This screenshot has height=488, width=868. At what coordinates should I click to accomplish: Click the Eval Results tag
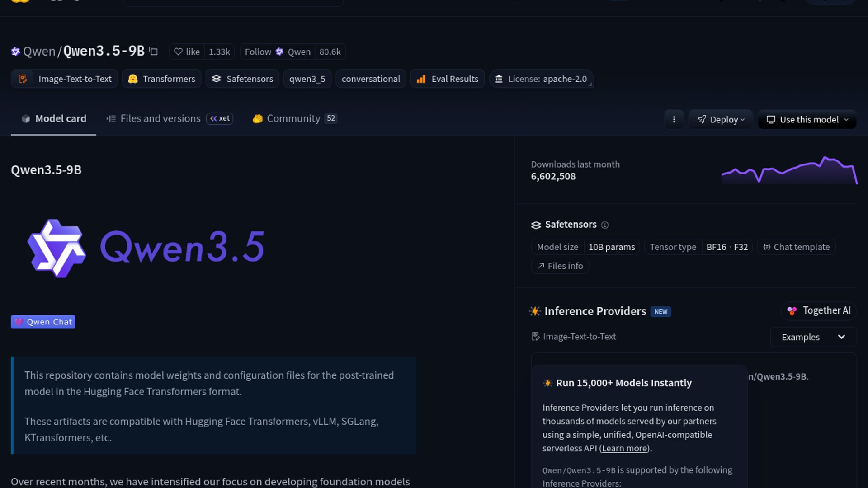click(448, 79)
